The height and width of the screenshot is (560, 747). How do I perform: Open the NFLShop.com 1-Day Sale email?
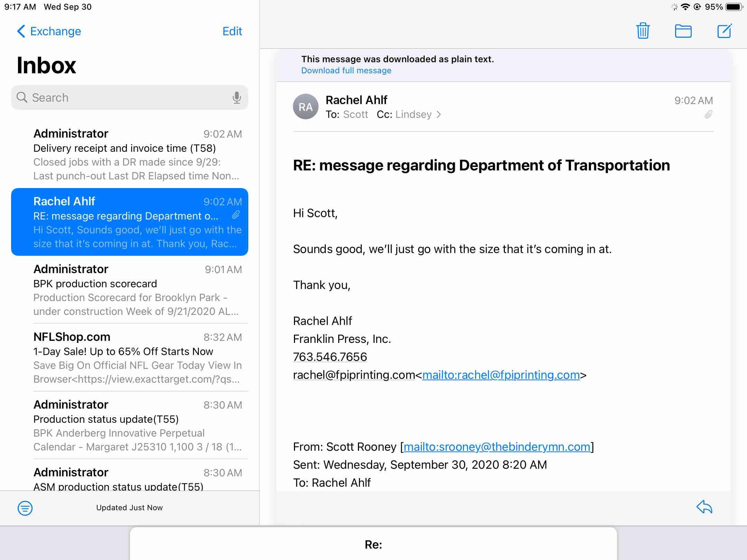pos(137,357)
